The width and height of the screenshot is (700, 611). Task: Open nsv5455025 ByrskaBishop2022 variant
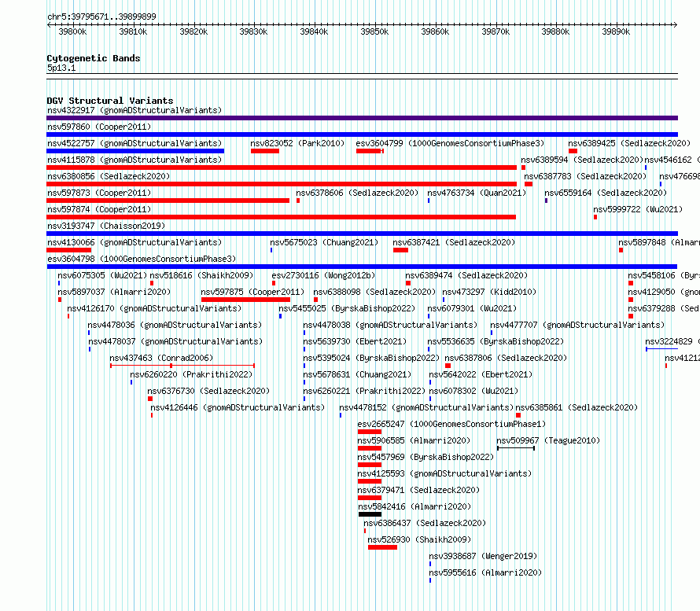(x=347, y=308)
